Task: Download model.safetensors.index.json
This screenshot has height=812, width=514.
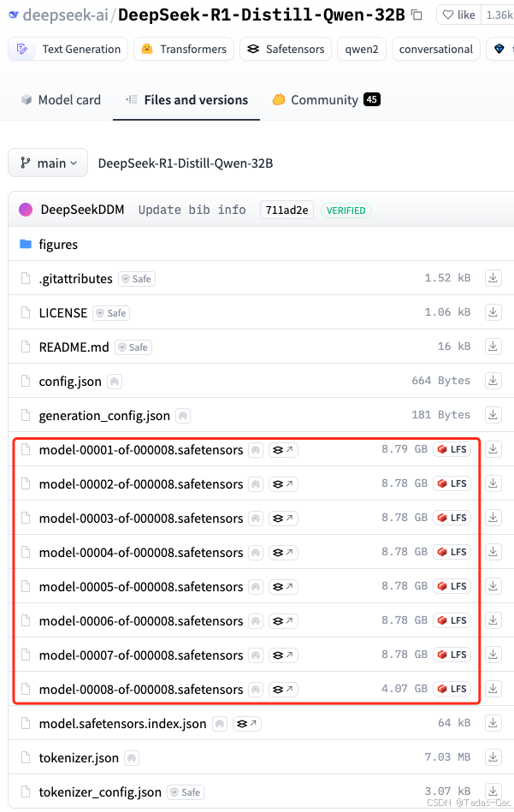Action: coord(493,722)
